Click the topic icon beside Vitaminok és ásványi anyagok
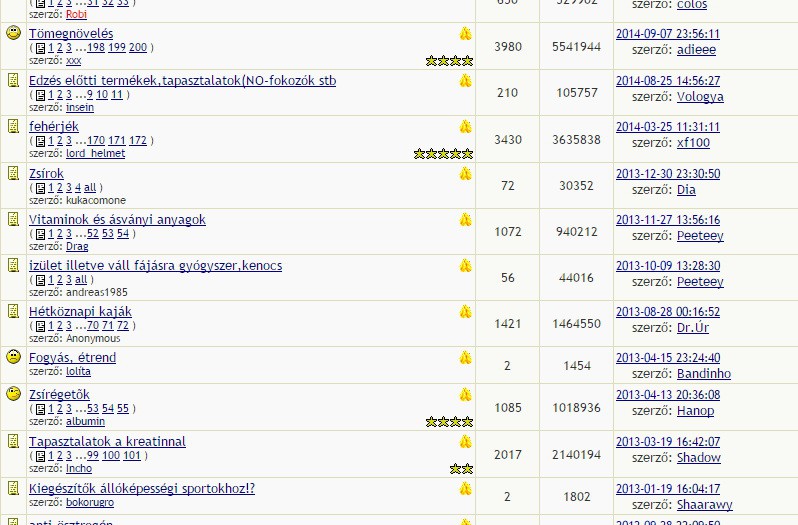 pyautogui.click(x=14, y=219)
